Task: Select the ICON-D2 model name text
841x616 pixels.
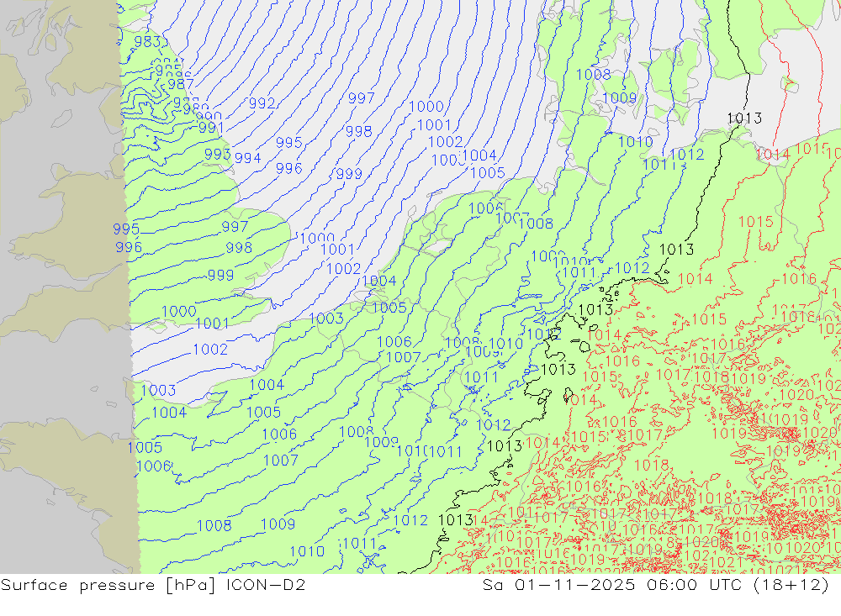Action: [266, 585]
